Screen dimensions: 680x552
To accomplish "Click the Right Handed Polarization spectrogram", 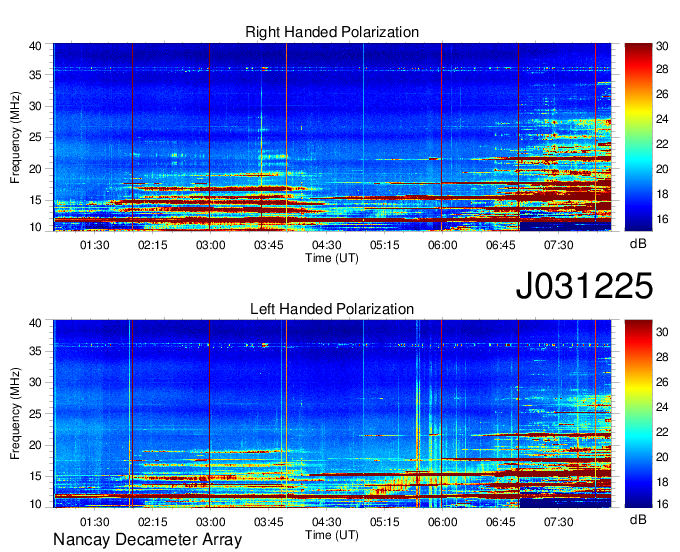I will click(332, 137).
